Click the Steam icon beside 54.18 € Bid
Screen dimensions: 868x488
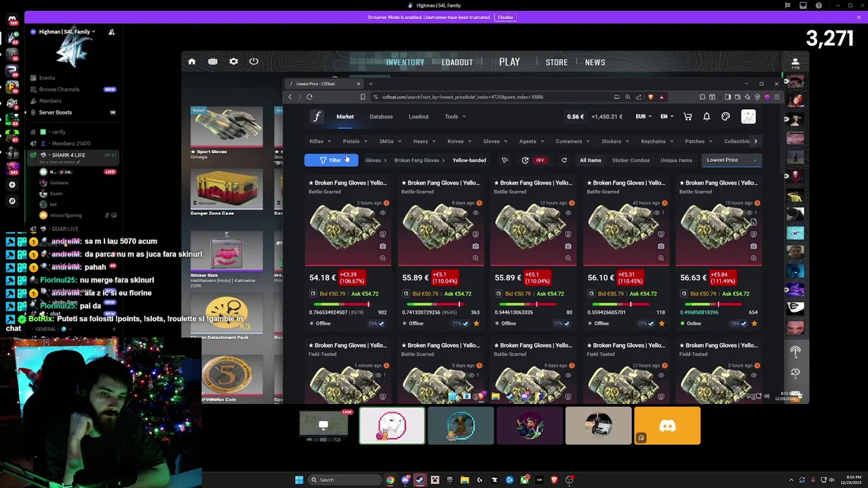point(313,293)
